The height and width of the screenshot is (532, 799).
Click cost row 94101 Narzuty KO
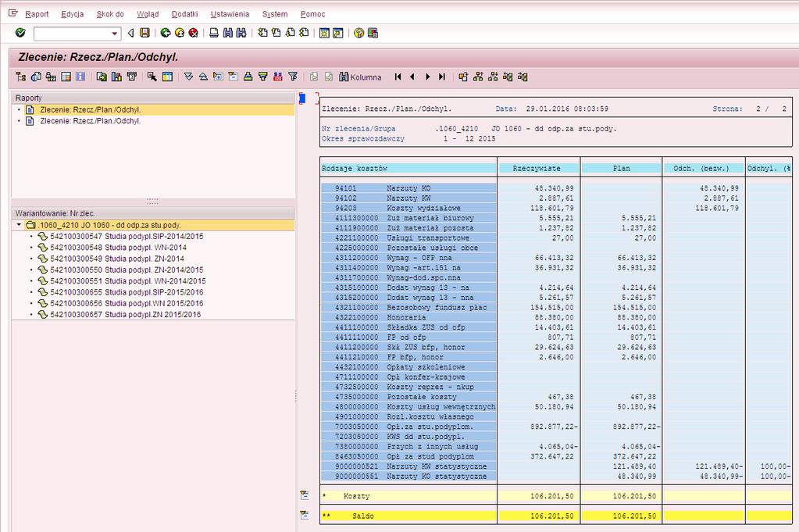tap(408, 188)
